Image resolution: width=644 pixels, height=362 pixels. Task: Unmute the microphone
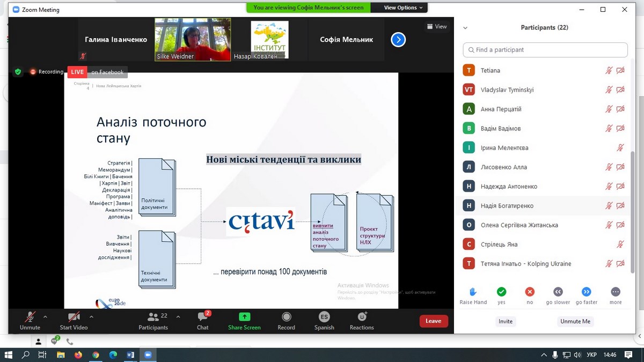pyautogui.click(x=30, y=317)
